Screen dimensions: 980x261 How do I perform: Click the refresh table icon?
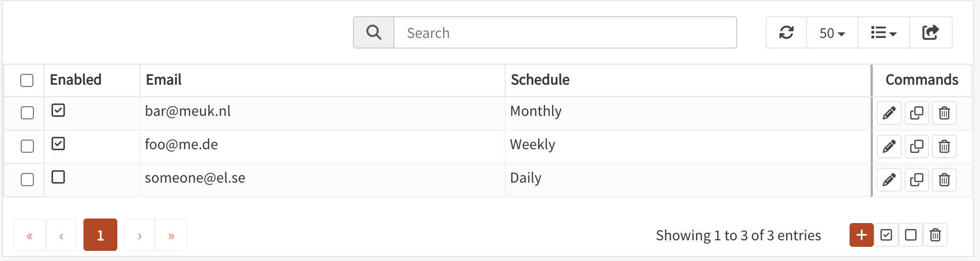786,33
